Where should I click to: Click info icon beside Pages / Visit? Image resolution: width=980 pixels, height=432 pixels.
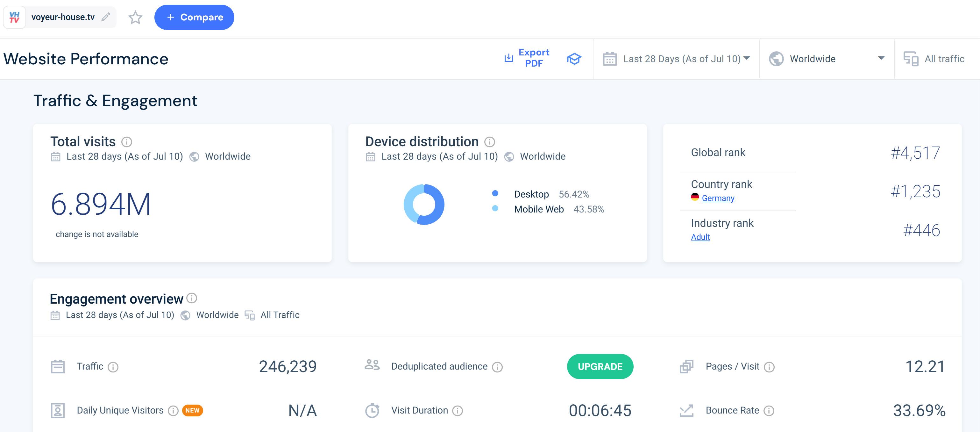pos(769,367)
